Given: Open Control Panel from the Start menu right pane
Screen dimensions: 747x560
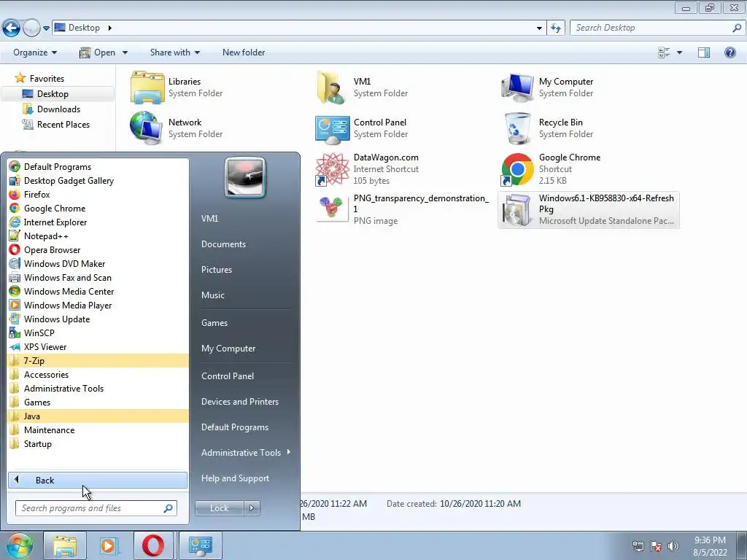Looking at the screenshot, I should 228,376.
